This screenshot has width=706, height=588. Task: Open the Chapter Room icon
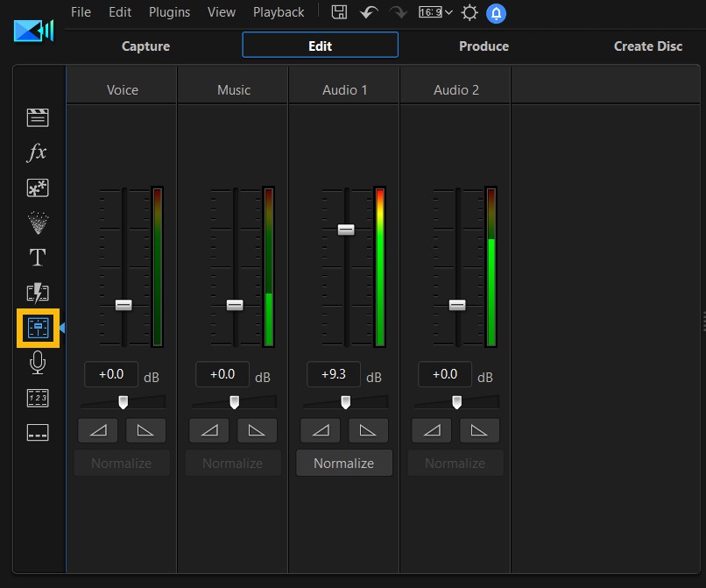38,399
